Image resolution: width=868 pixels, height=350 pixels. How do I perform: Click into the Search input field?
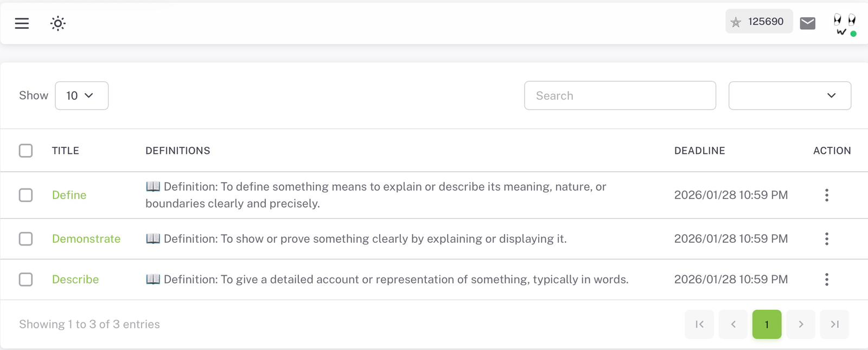coord(620,96)
